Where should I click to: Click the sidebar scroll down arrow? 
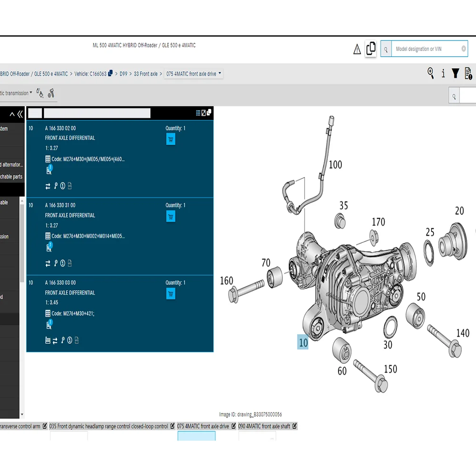tap(22, 415)
